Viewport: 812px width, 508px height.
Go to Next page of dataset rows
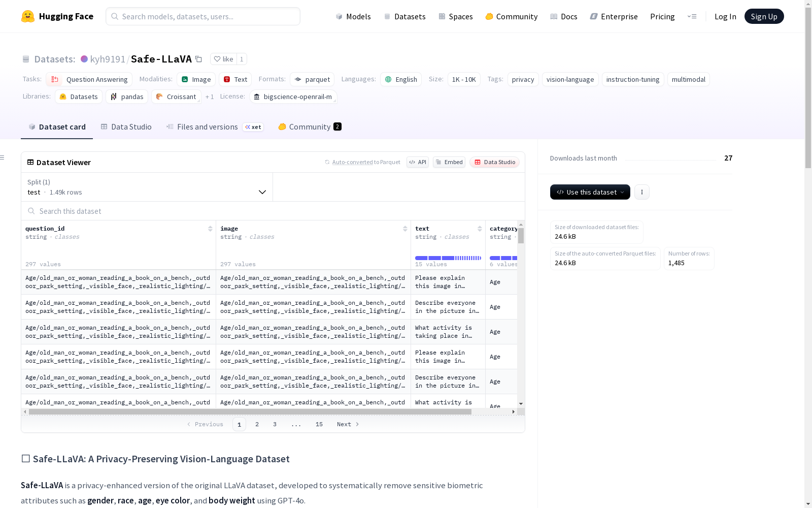[x=348, y=424]
